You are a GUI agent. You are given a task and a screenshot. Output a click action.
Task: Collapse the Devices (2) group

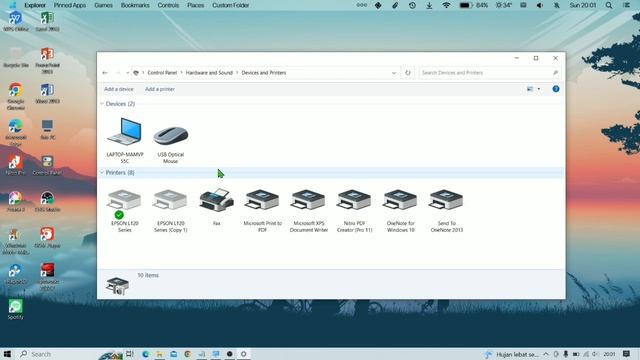click(102, 104)
